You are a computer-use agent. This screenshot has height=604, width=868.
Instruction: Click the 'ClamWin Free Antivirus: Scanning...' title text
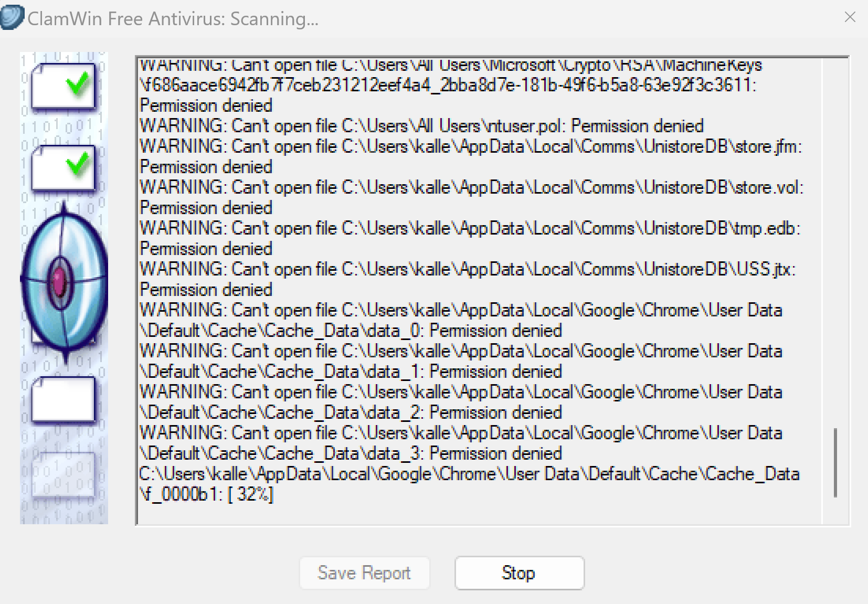coord(173,18)
